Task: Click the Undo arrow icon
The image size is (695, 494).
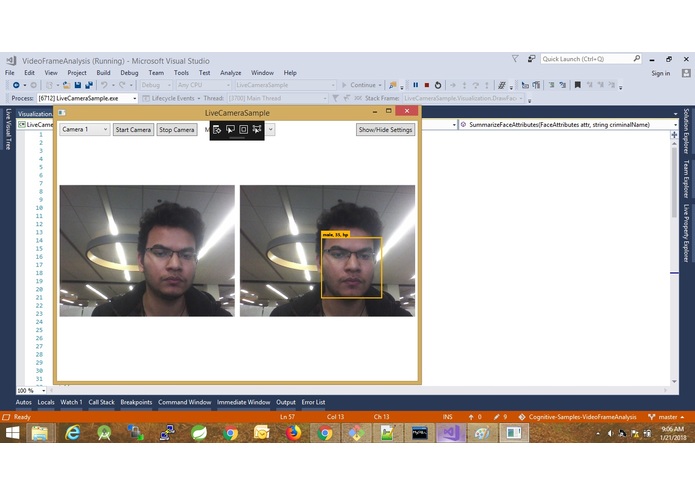Action: coord(104,85)
